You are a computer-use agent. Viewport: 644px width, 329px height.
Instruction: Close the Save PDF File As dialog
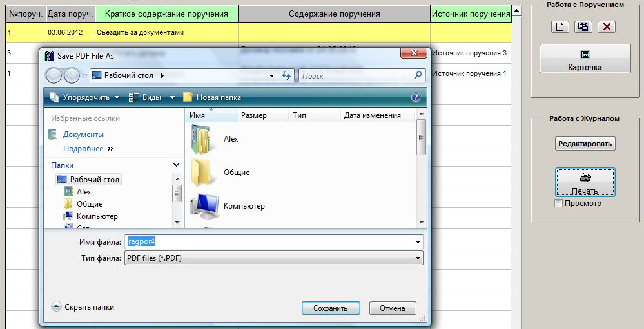pos(415,53)
